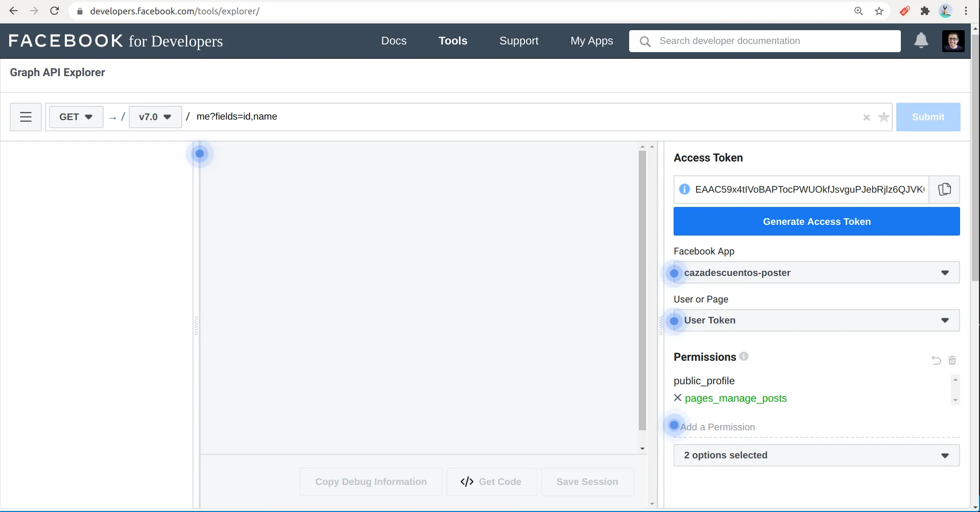This screenshot has width=980, height=512.
Task: Reload the Graph API Explorer page
Action: click(x=55, y=11)
